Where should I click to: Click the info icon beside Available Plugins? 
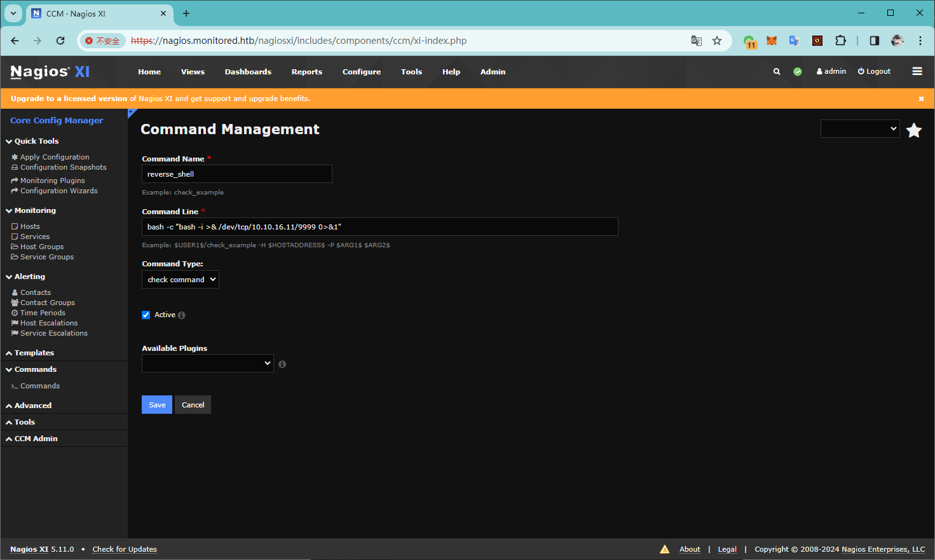coord(282,364)
